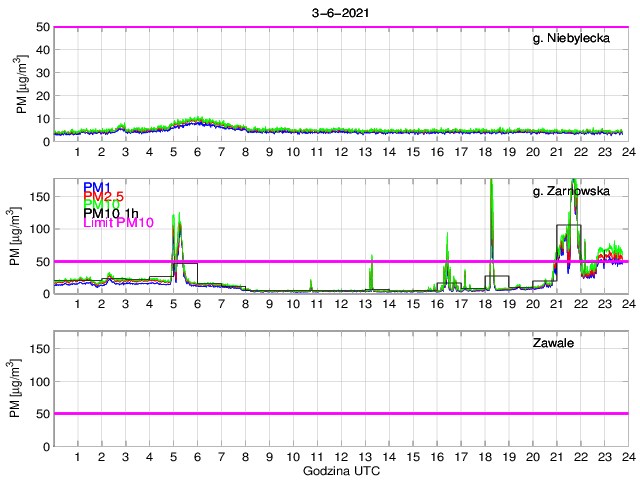The height and width of the screenshot is (480, 640).
Task: Click the middle plot's PM y-axis label
Action: coord(23,236)
